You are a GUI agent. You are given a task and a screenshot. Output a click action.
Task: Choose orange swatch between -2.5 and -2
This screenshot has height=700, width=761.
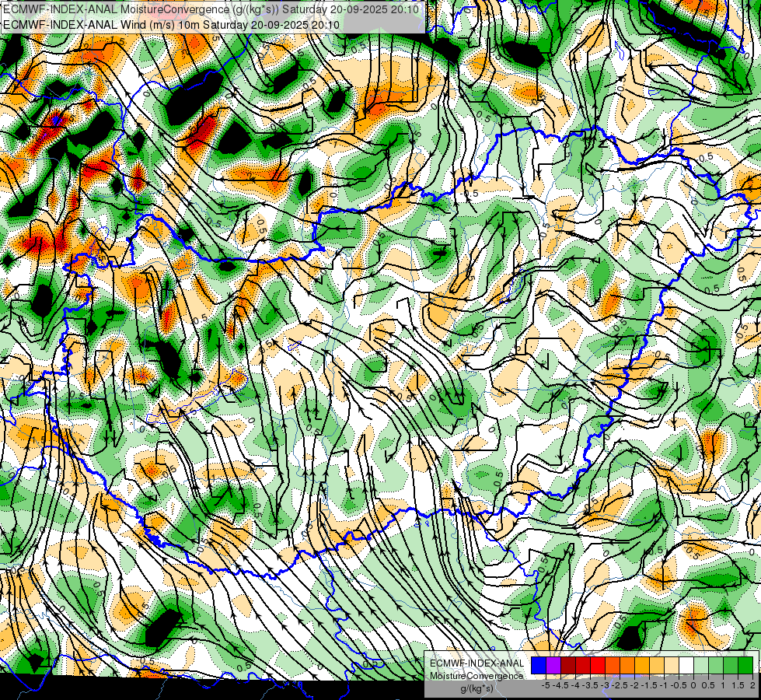627,666
